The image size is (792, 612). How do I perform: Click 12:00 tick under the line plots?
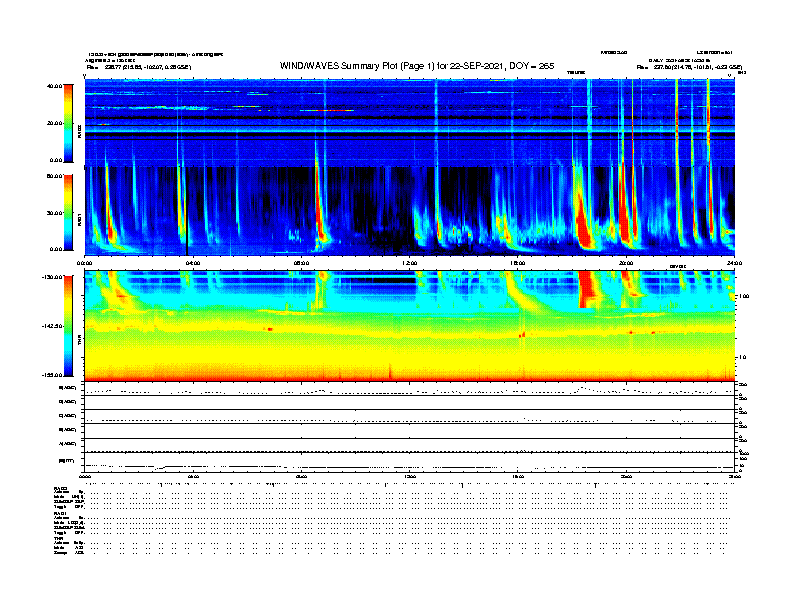click(410, 476)
